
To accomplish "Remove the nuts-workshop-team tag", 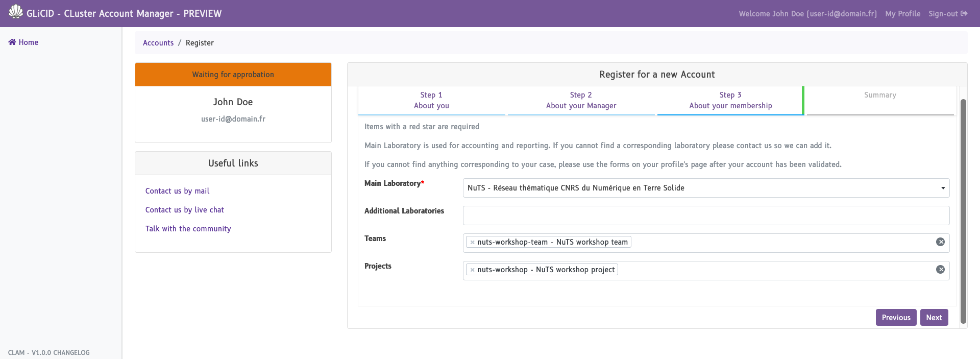I will point(472,243).
